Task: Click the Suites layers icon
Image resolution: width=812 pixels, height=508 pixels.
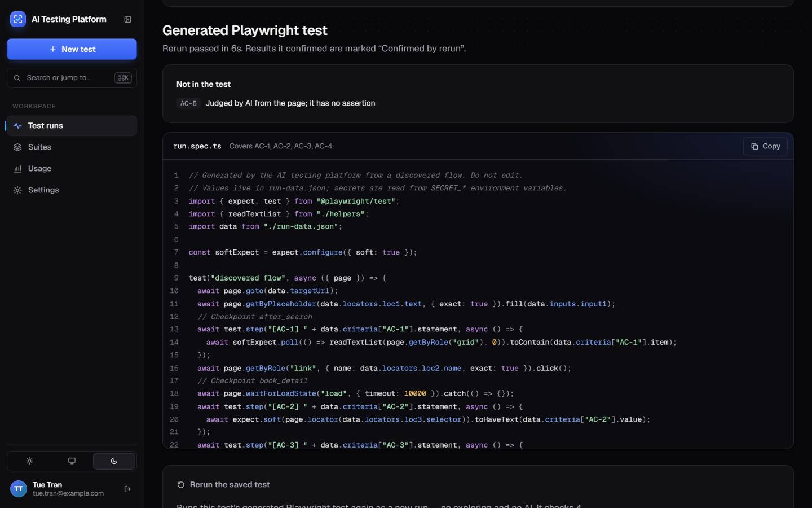Action: [17, 147]
